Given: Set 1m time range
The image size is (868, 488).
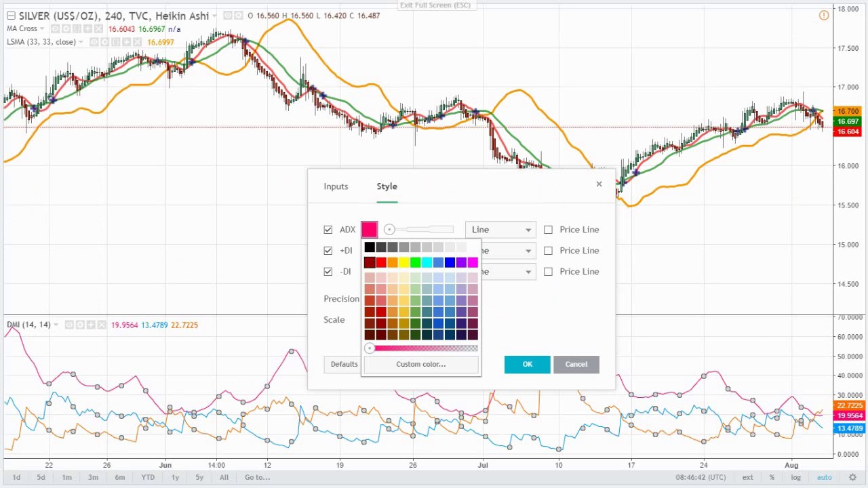Looking at the screenshot, I should [x=66, y=477].
